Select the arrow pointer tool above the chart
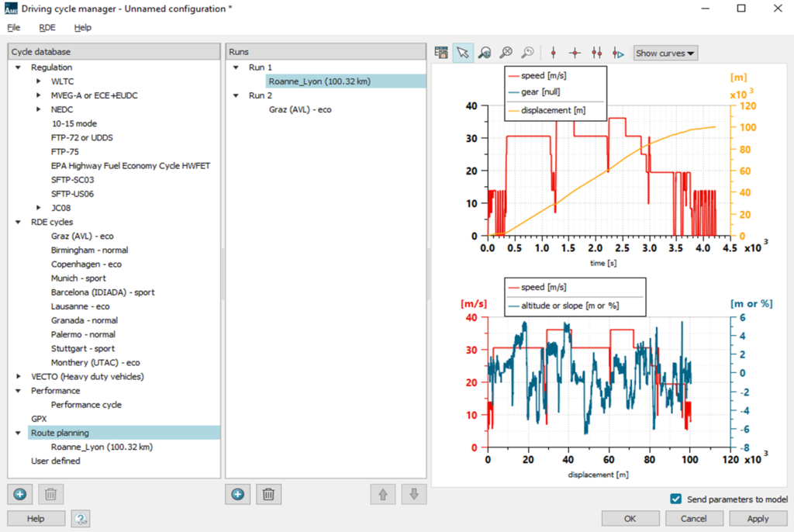This screenshot has height=532, width=794. coord(463,53)
